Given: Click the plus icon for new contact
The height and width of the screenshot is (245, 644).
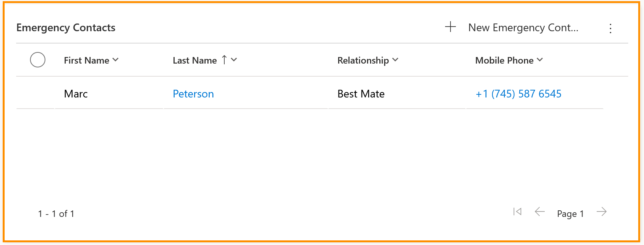Looking at the screenshot, I should pyautogui.click(x=450, y=27).
